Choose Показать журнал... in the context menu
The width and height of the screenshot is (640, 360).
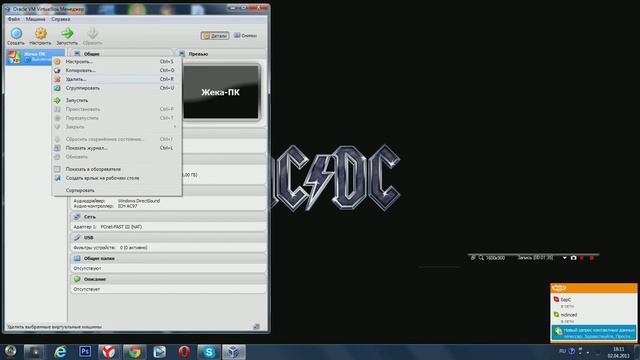[x=117, y=148]
